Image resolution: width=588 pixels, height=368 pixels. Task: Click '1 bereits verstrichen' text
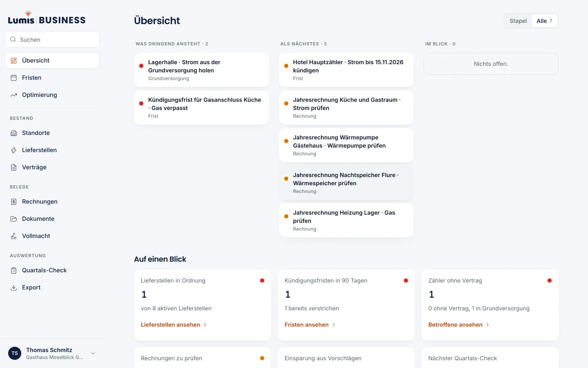[x=312, y=308]
